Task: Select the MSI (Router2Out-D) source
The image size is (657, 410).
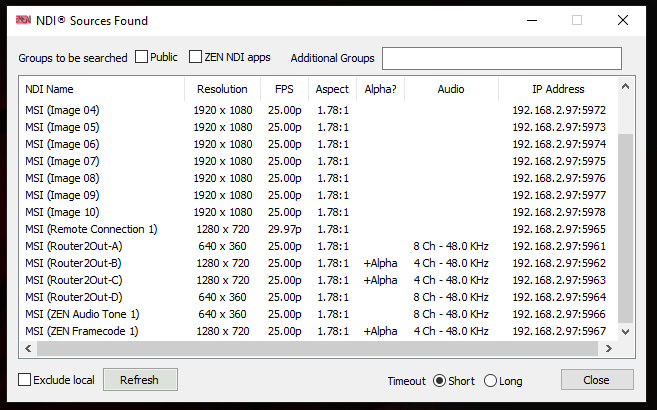Action: click(x=316, y=297)
